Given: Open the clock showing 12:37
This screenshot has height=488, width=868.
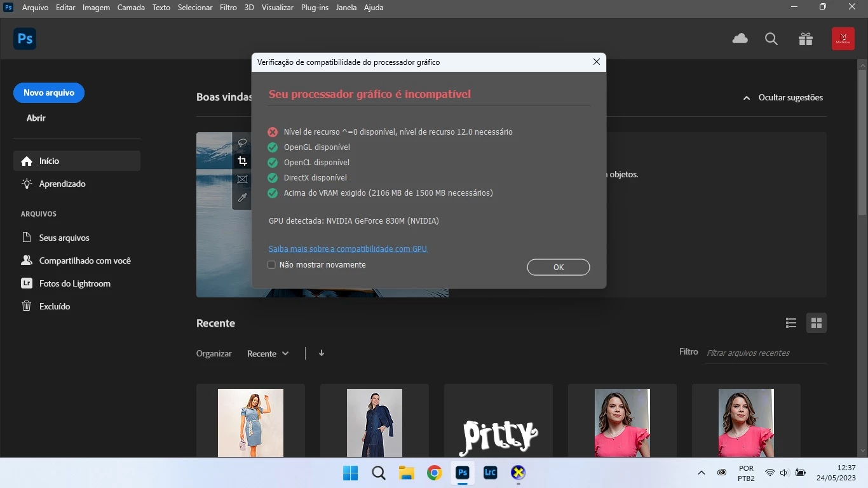Looking at the screenshot, I should coord(836,473).
